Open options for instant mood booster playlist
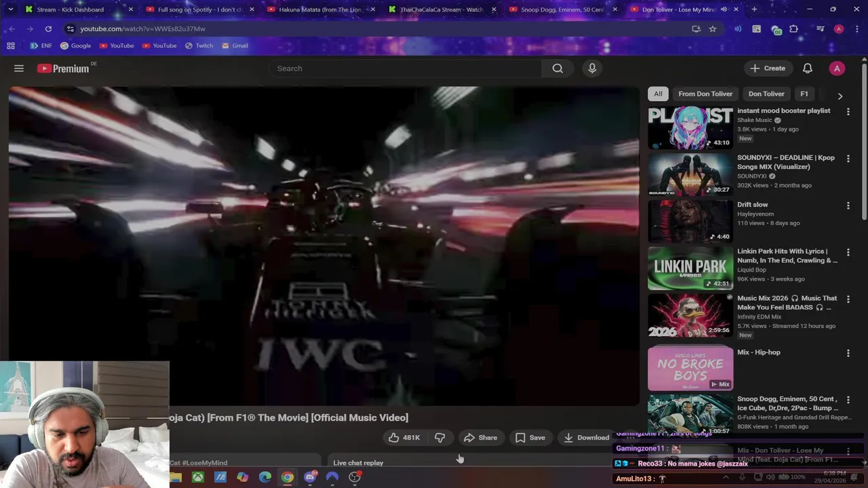Screen dimensions: 868x488 [x=848, y=111]
